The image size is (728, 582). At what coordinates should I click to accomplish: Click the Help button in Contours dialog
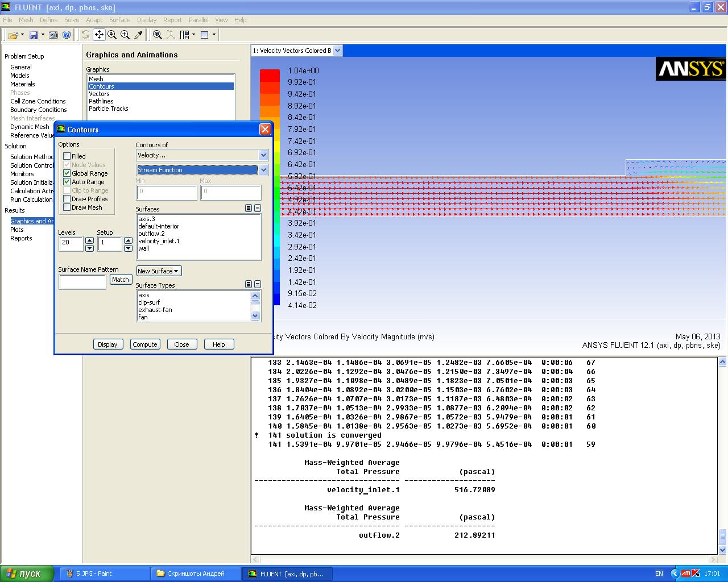[x=219, y=344]
